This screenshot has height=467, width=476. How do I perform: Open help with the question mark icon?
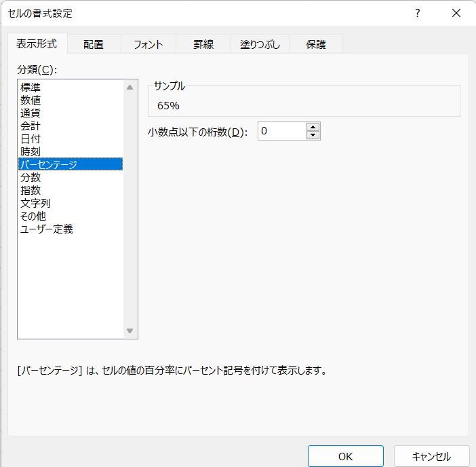(x=418, y=13)
